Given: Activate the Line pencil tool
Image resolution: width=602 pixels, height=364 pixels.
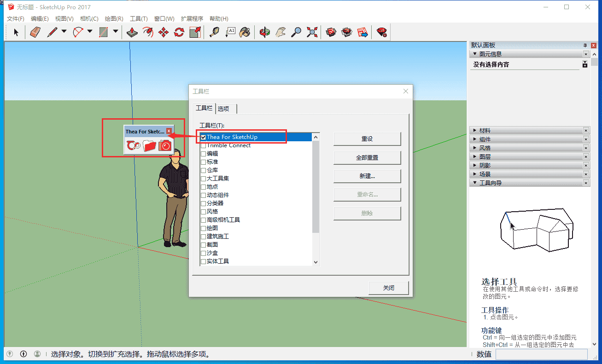Looking at the screenshot, I should [52, 32].
